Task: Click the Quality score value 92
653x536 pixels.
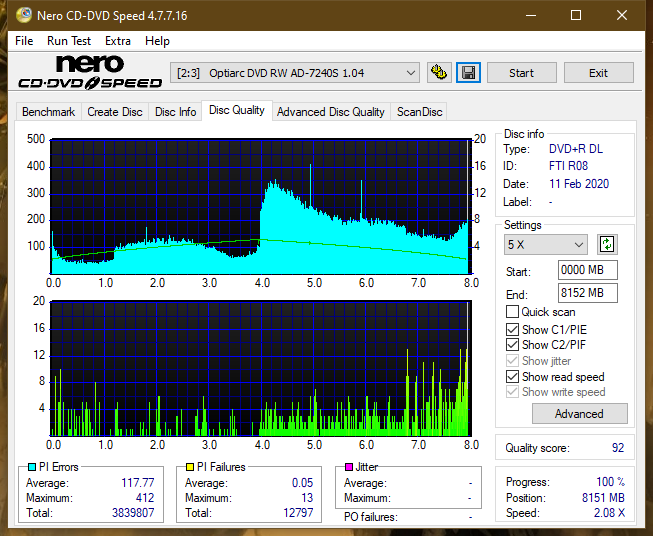Action: [x=618, y=448]
